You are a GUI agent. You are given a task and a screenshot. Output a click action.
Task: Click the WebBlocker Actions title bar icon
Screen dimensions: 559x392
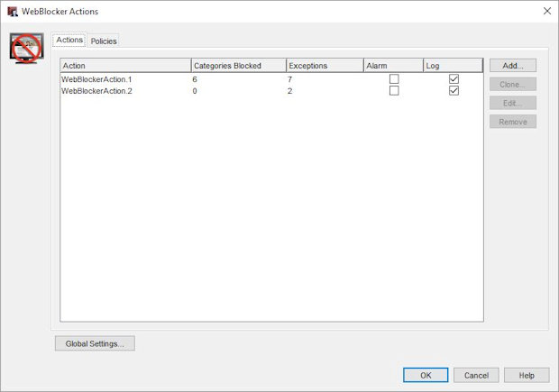tap(13, 12)
